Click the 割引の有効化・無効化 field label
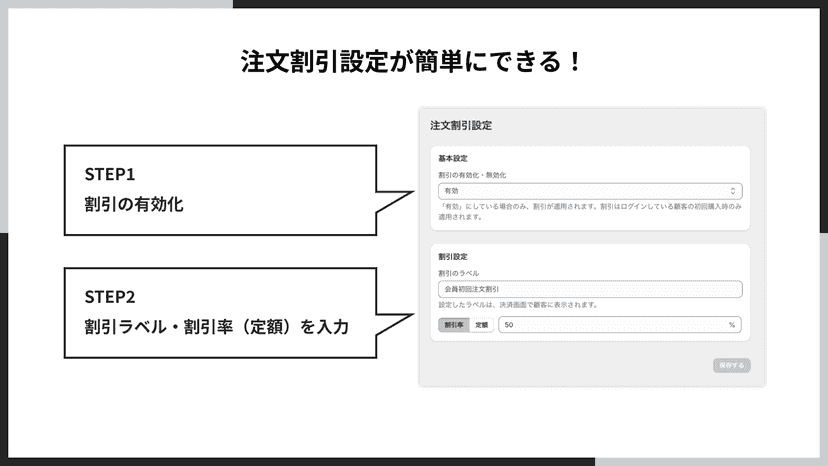Viewport: 828px width, 466px height. click(x=472, y=175)
